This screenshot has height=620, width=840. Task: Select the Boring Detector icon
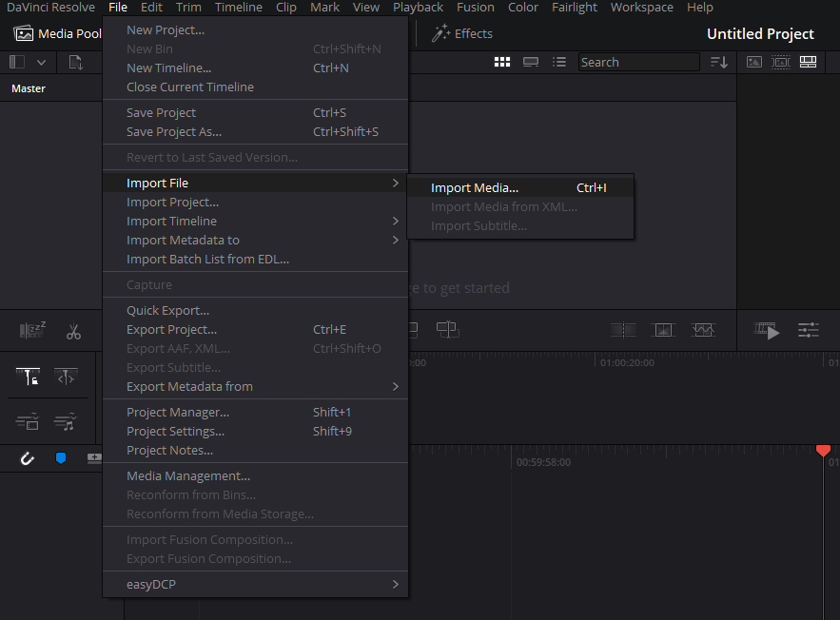[32, 330]
